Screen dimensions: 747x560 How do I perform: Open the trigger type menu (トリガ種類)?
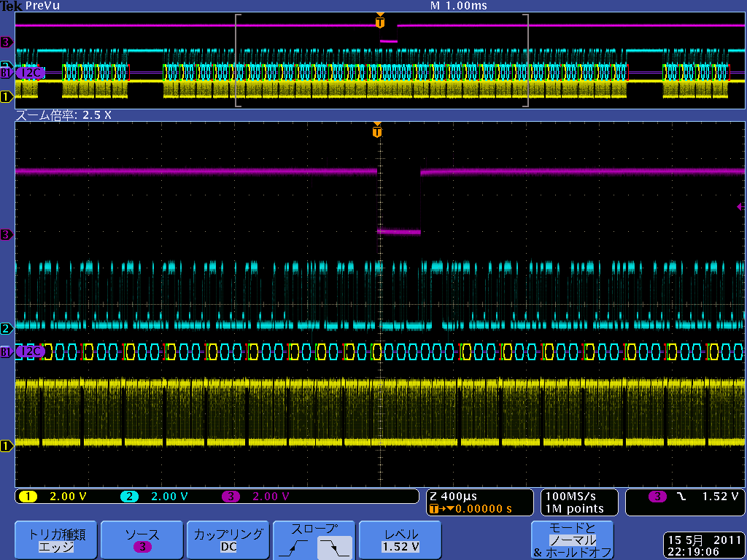(x=56, y=540)
